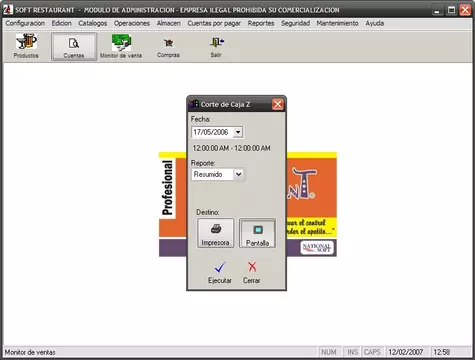475x360 pixels.
Task: Click the National Soft logo
Action: [x=316, y=248]
